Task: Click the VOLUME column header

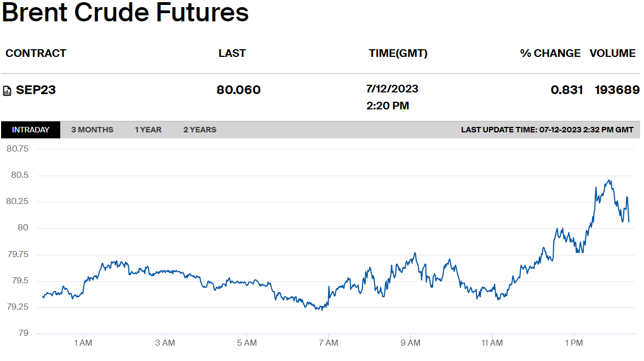Action: coord(612,54)
